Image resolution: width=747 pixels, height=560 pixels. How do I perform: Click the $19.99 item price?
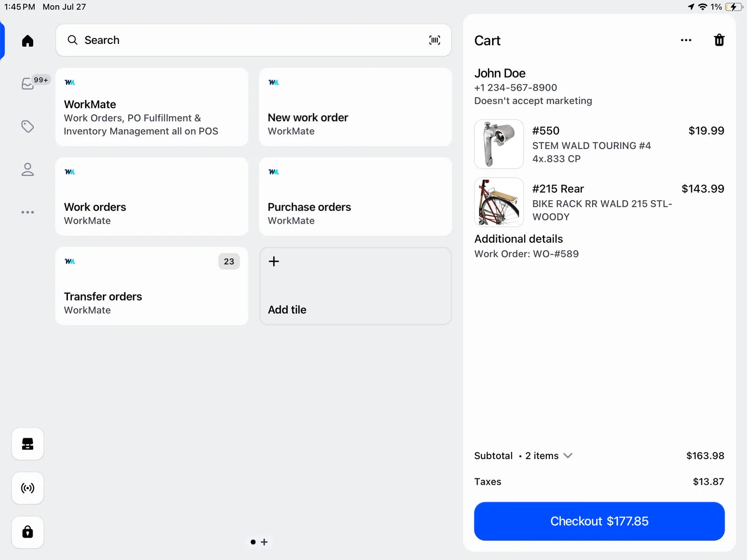point(706,131)
